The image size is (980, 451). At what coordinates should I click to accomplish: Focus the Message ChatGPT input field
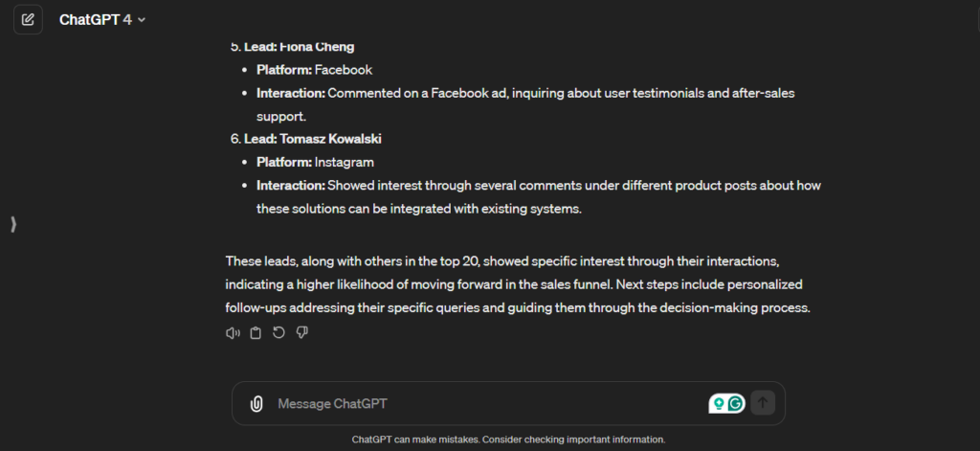479,404
